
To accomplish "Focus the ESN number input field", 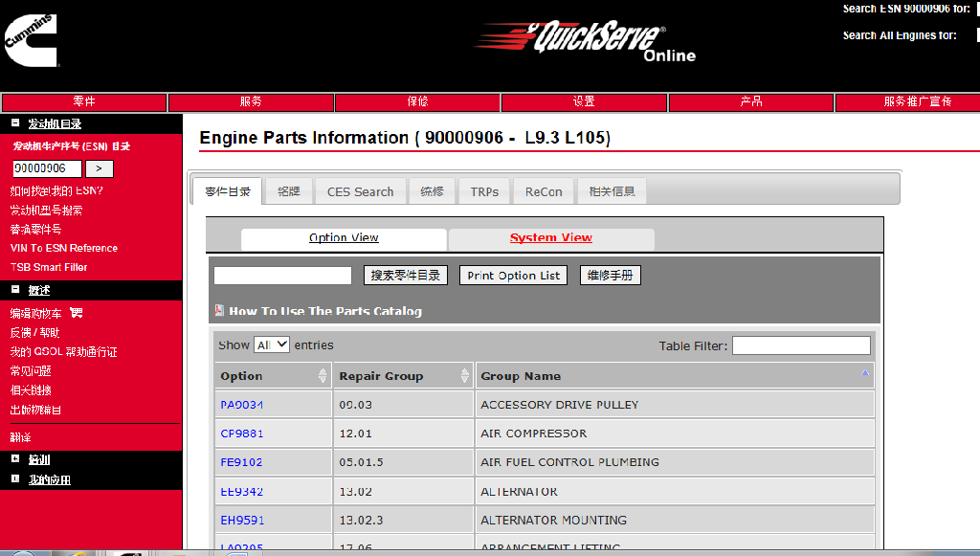I will click(x=48, y=168).
